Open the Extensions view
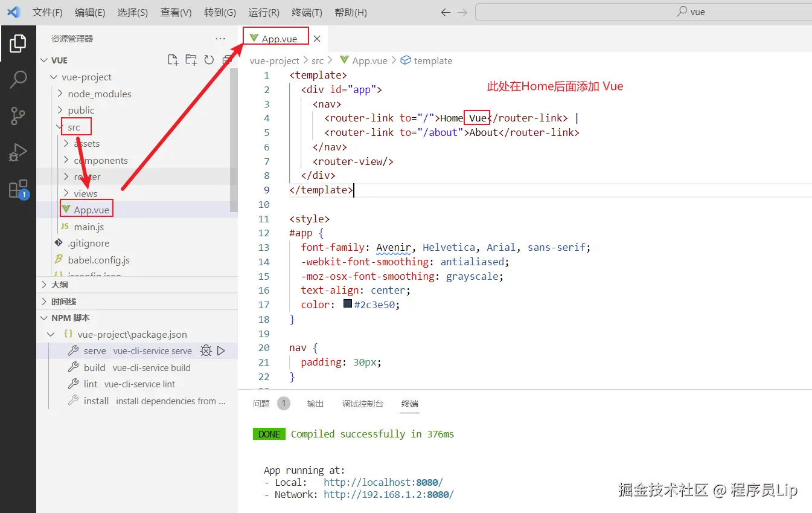This screenshot has width=812, height=513. (x=18, y=189)
